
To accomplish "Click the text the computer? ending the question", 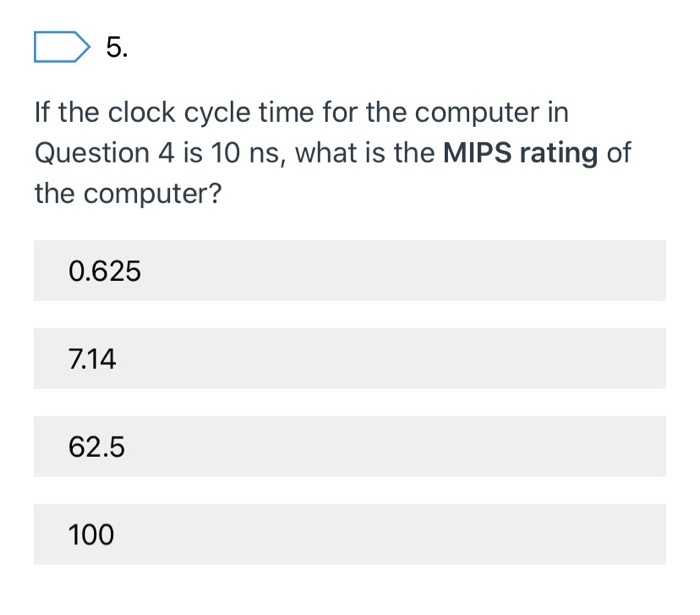I will 128,194.
